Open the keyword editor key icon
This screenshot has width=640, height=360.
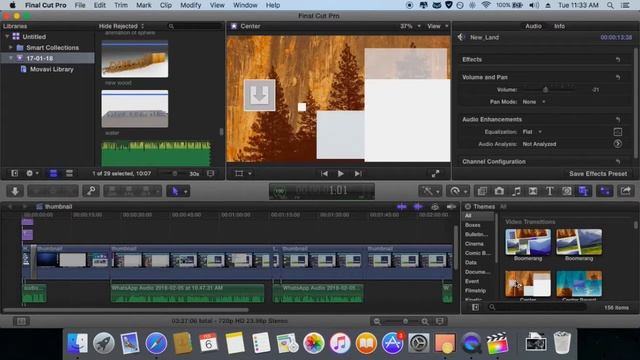tap(91, 191)
